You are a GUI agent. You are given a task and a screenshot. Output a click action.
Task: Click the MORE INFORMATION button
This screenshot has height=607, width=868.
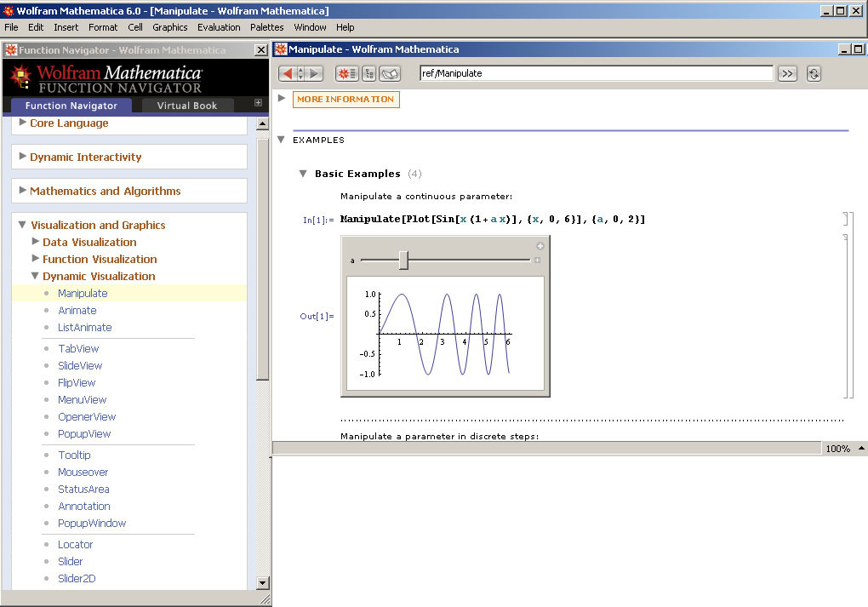346,99
